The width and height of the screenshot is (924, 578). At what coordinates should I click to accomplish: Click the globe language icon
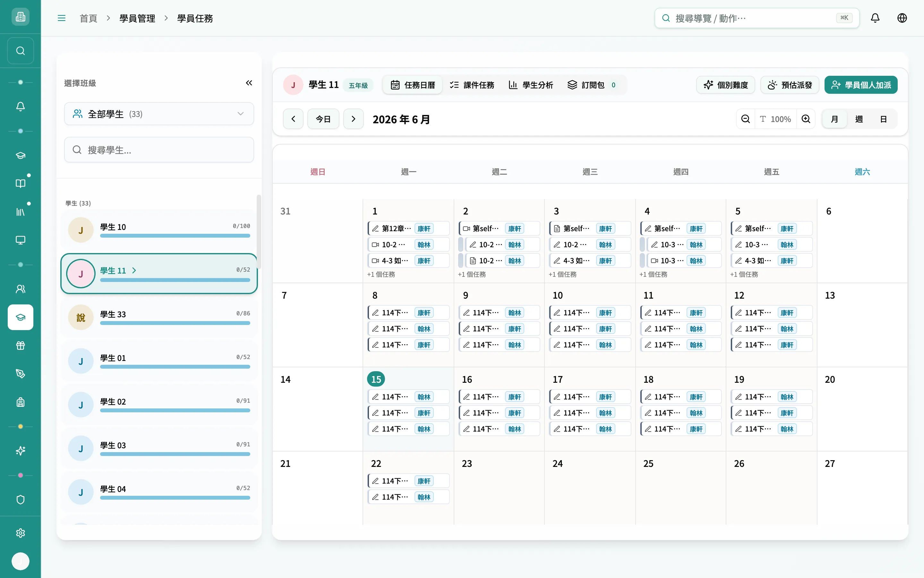pyautogui.click(x=902, y=18)
